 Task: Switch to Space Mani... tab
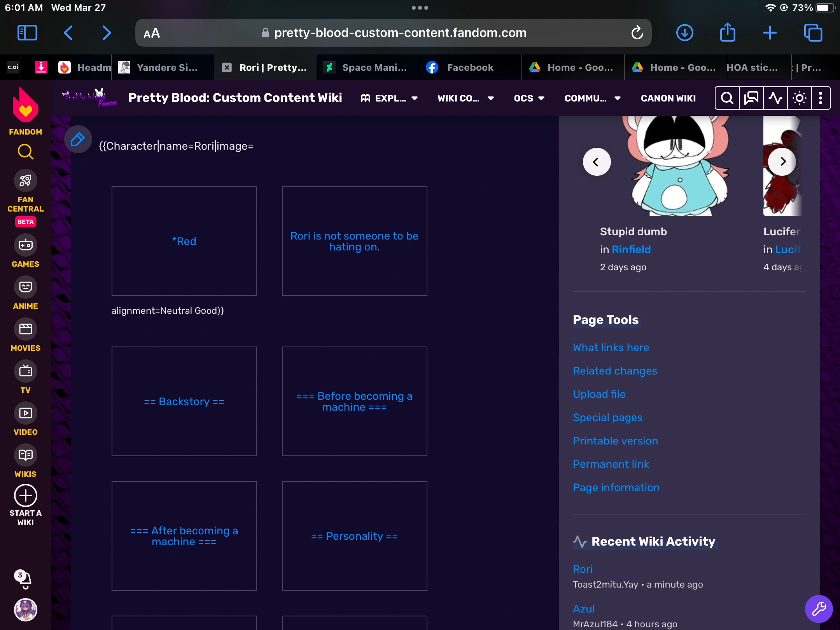[x=367, y=68]
